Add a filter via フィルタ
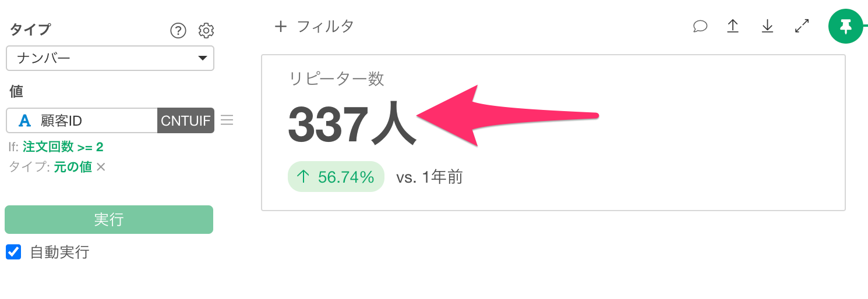868x299 pixels. 325,26
